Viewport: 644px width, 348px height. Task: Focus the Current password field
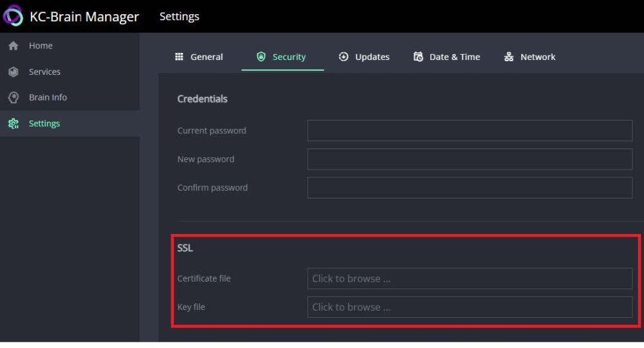tap(469, 130)
